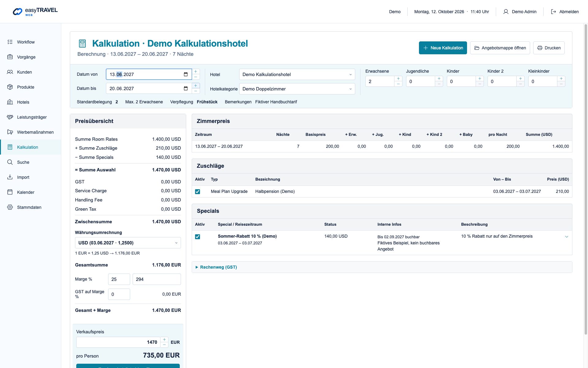Increase Jugendliche count with plus
Image resolution: width=588 pixels, height=368 pixels.
[x=439, y=79]
